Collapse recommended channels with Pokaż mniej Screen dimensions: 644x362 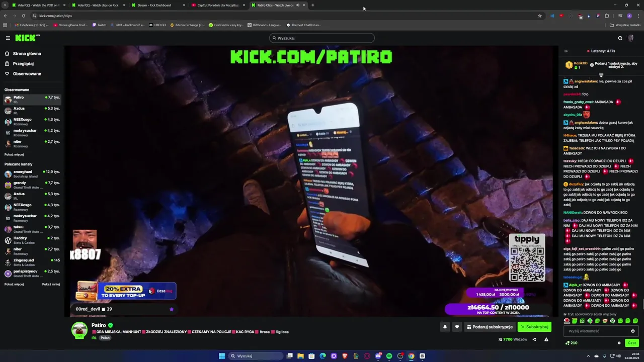click(x=51, y=284)
